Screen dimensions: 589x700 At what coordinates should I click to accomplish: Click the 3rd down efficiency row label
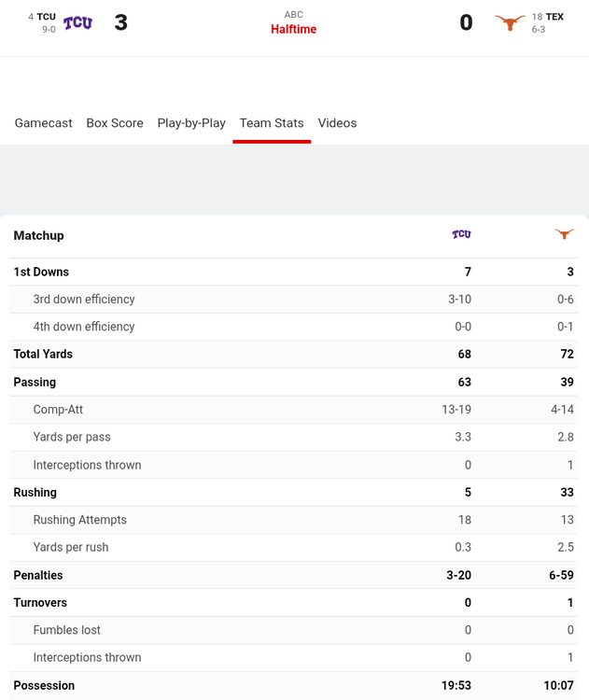84,300
